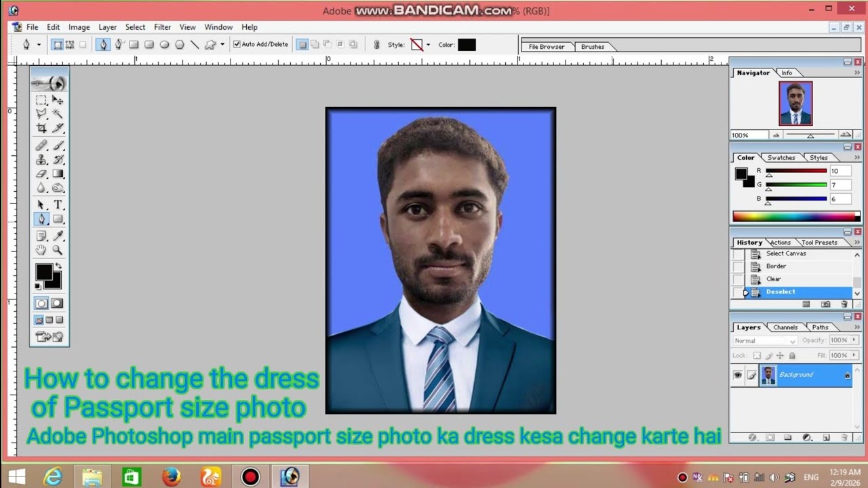Open the Color panel flyout menu
This screenshot has width=868, height=488.
click(857, 158)
